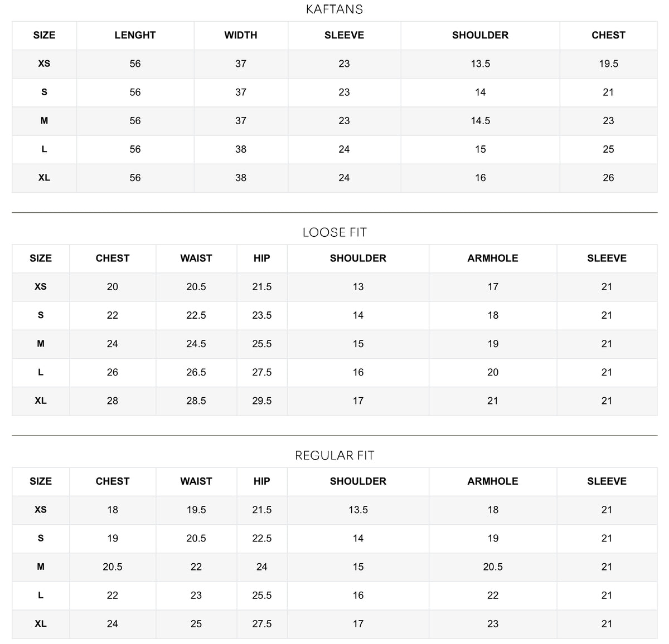Select the LENGHT column header in Kaftans
669x644 pixels.
[x=135, y=35]
